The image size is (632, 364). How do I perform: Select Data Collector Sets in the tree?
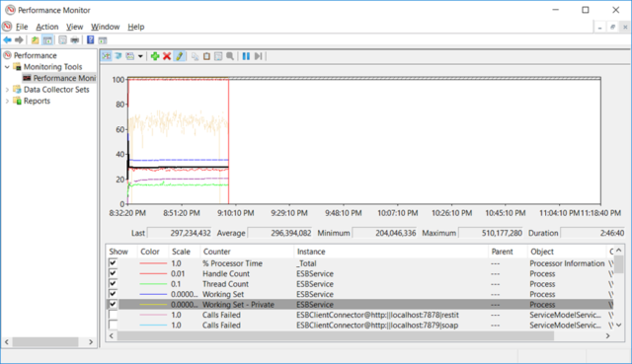pos(56,90)
